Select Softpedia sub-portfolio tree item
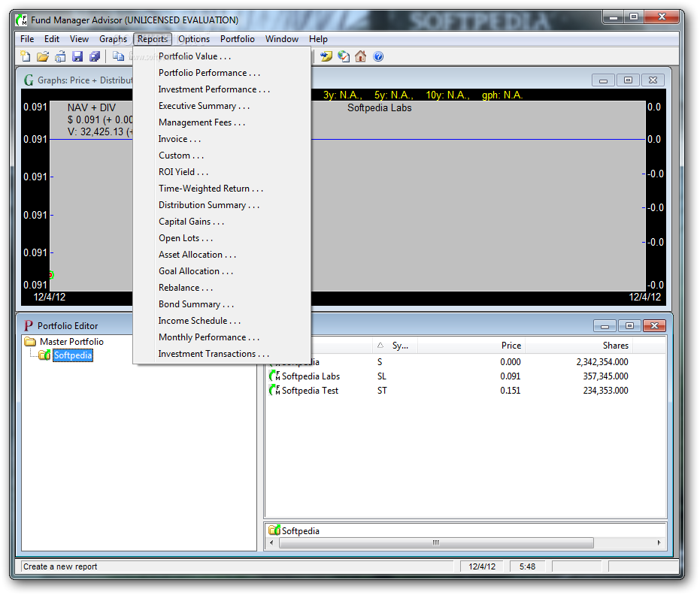 click(73, 355)
